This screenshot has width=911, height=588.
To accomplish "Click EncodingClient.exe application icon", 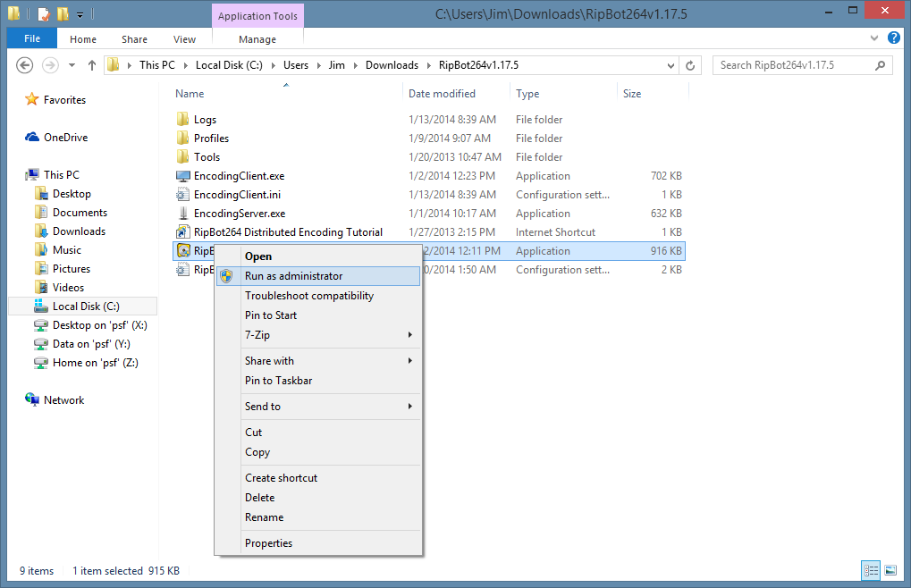I will pos(183,175).
